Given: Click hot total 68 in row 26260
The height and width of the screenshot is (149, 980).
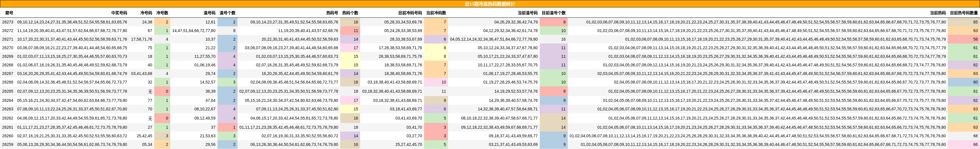Looking at the screenshot, I should [964, 136].
